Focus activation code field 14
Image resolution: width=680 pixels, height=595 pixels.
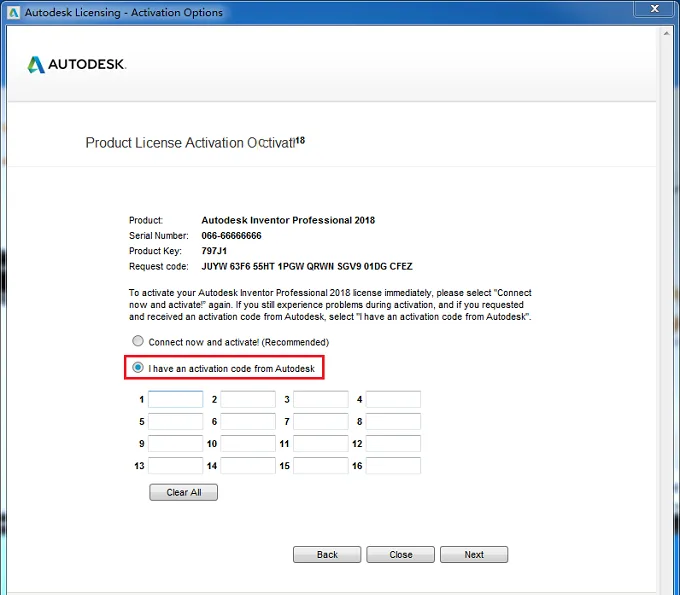(x=248, y=466)
